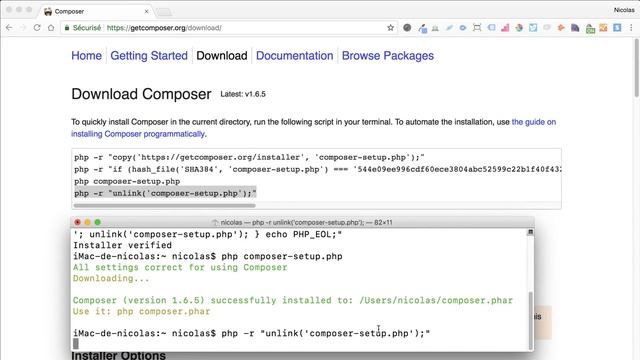Open a new browser tab
The height and width of the screenshot is (360, 640).
tap(164, 12)
